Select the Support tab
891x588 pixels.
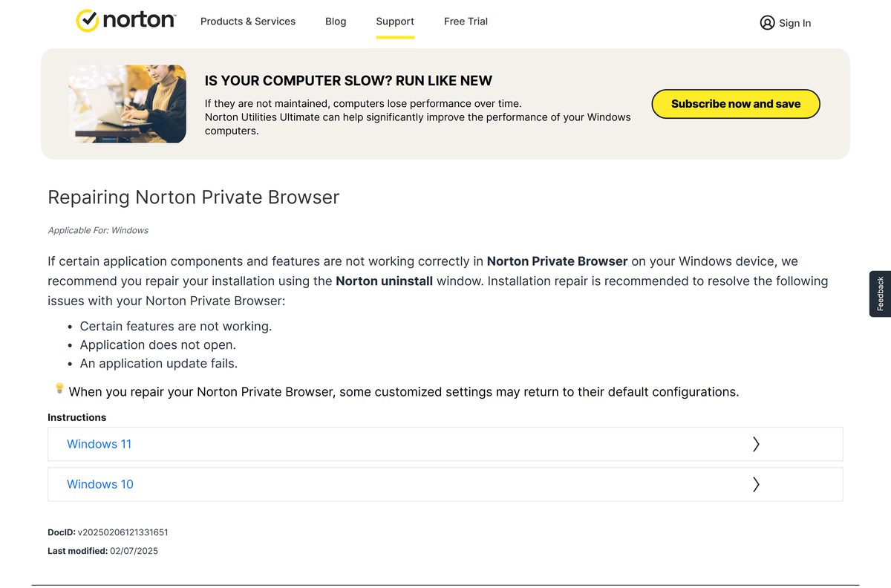[x=395, y=22]
